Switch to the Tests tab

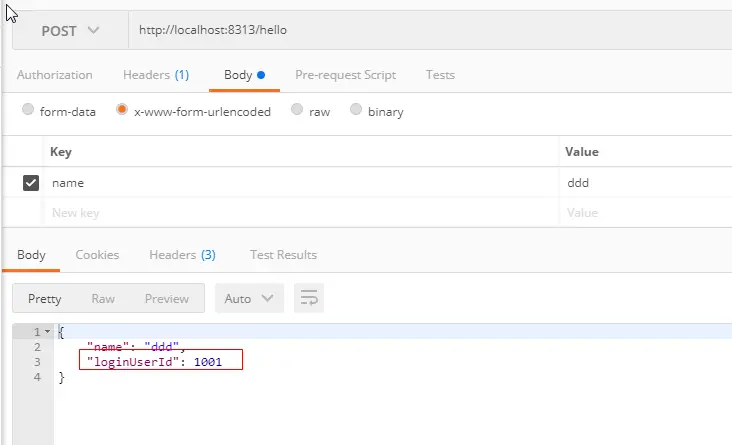[440, 75]
